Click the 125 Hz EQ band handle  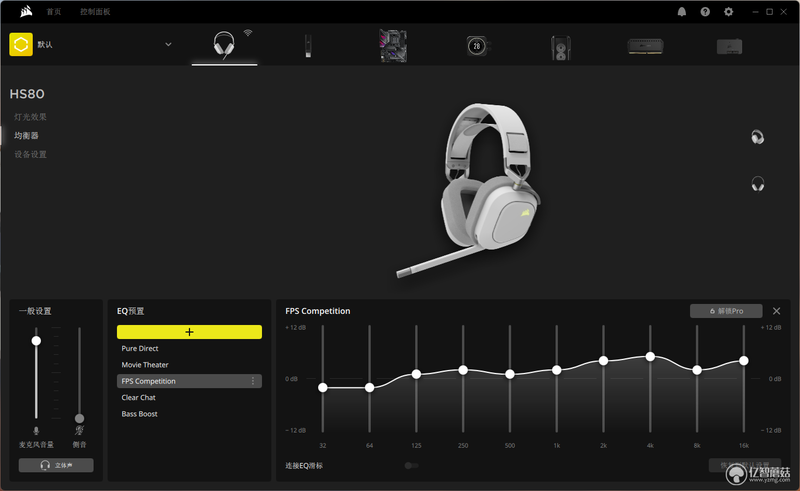416,374
